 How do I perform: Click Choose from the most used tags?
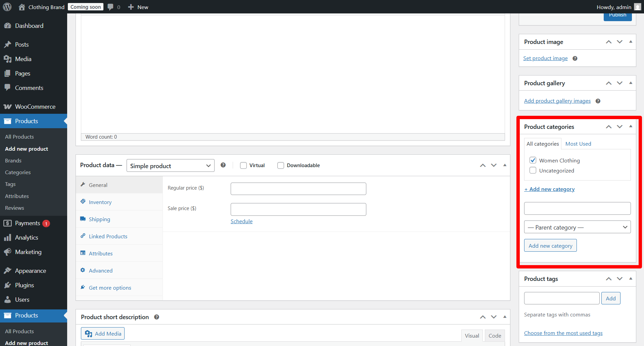563,333
